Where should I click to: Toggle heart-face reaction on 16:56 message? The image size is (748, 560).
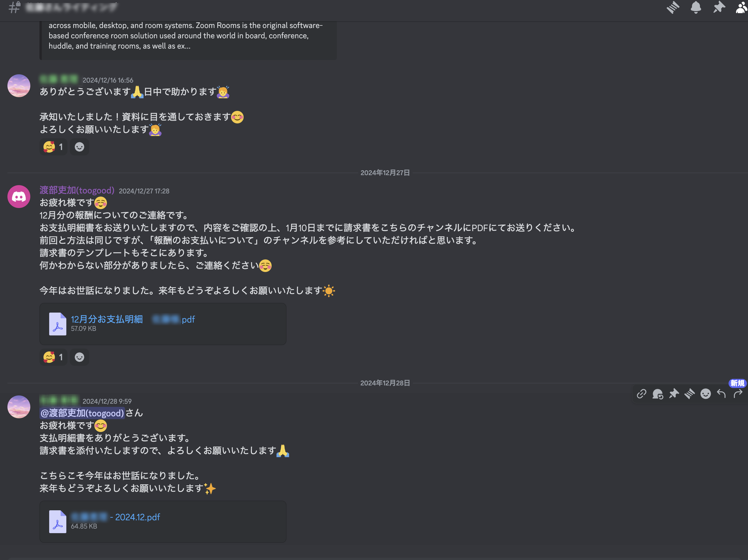pyautogui.click(x=53, y=147)
